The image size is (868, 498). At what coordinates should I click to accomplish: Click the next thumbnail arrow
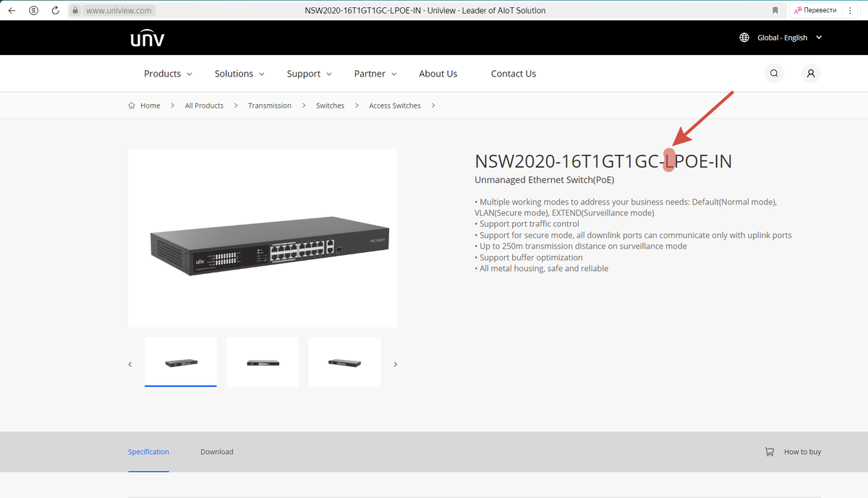tap(395, 364)
